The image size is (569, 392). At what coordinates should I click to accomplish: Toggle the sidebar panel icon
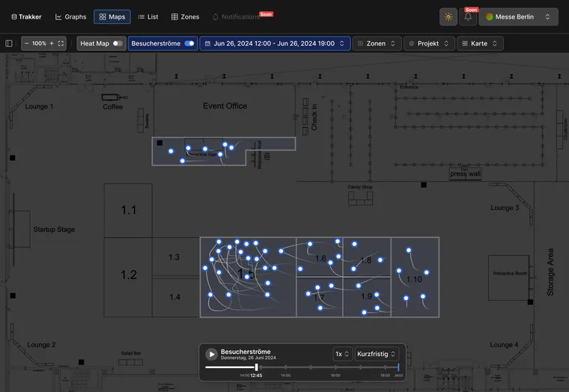click(x=9, y=43)
